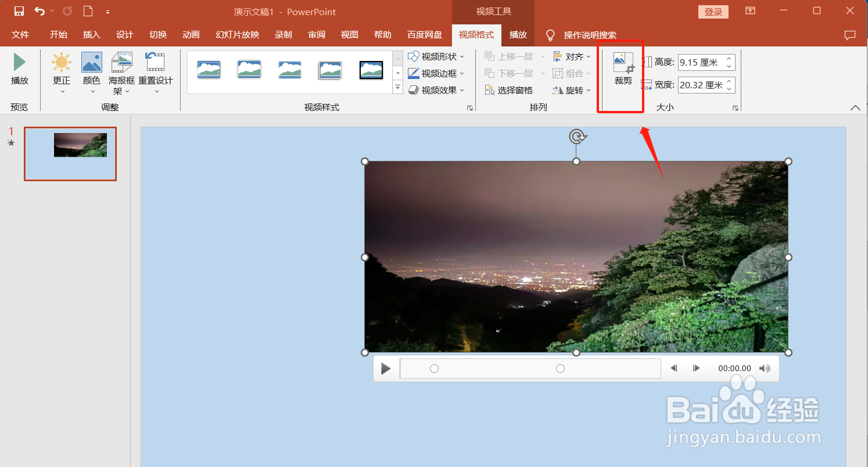
Task: Open the 幻灯片放映 tab
Action: coord(237,35)
